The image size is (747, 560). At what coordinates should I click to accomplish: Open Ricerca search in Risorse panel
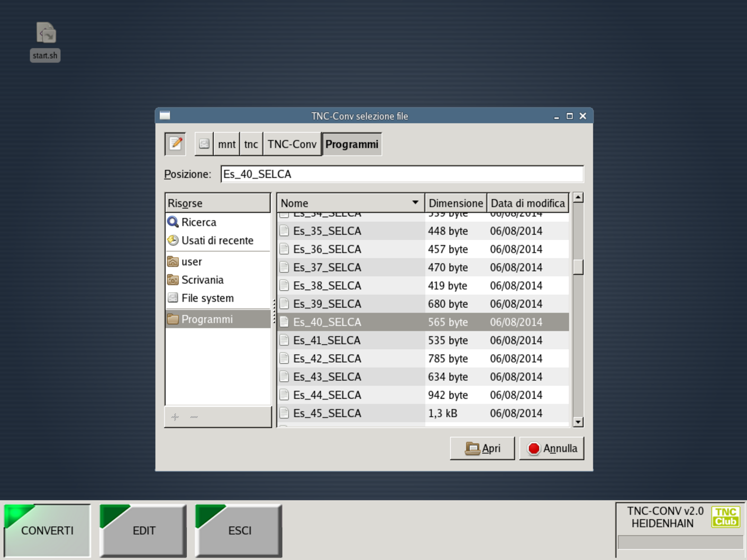(198, 222)
